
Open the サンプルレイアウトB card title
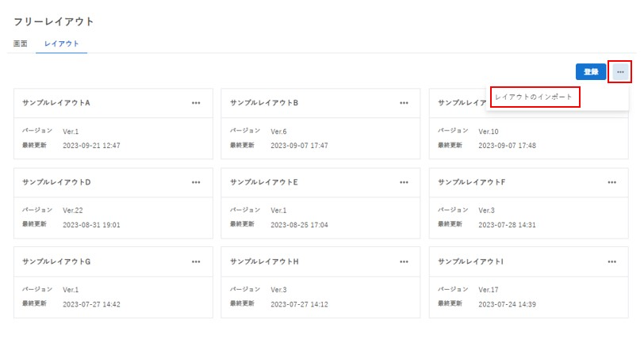pyautogui.click(x=264, y=103)
